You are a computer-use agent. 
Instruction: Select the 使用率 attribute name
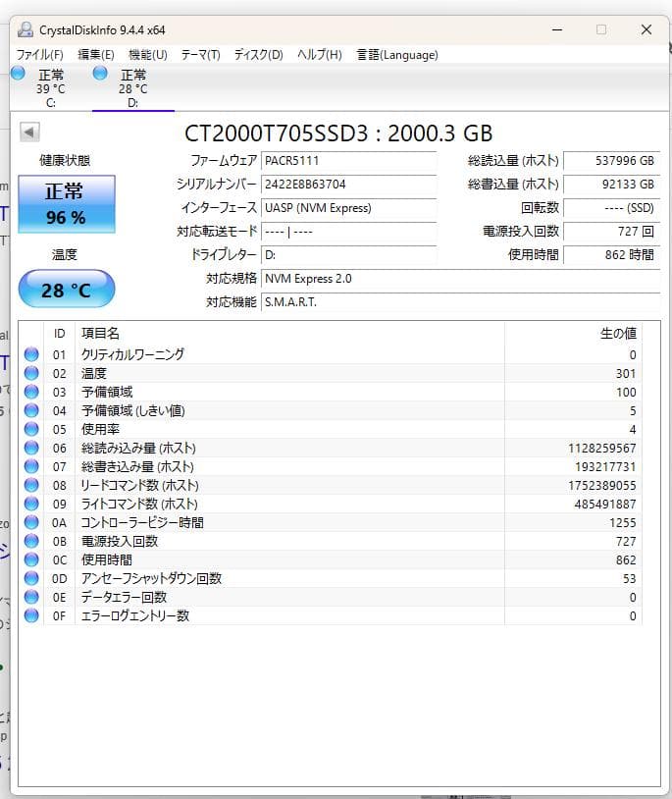(100, 429)
